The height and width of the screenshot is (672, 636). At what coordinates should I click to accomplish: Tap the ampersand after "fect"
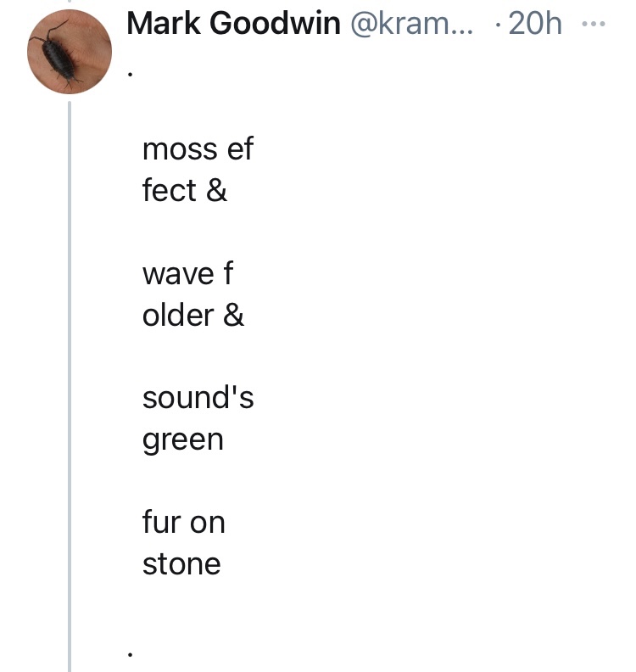click(x=217, y=191)
